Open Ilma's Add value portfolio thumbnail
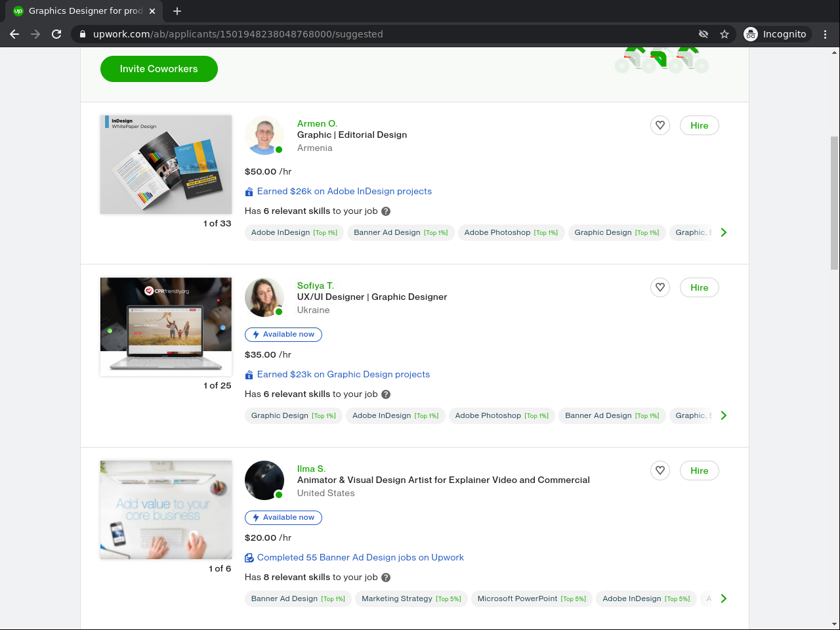Image resolution: width=840 pixels, height=630 pixels. 166,510
